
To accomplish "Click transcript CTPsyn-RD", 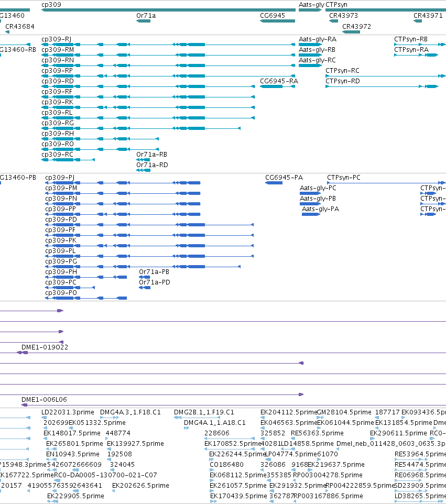I will [x=343, y=81].
